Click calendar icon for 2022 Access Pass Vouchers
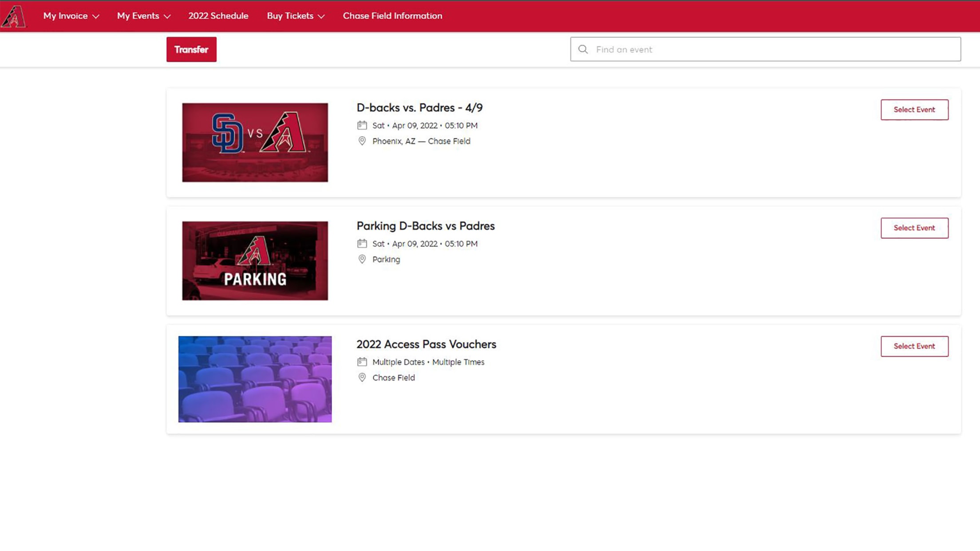Screen dimensions: 980x551 pyautogui.click(x=362, y=362)
